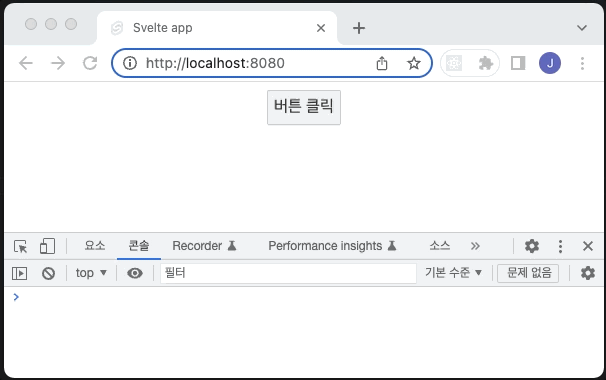Open console settings gear
Viewport: 606px width, 380px height.
click(x=588, y=273)
